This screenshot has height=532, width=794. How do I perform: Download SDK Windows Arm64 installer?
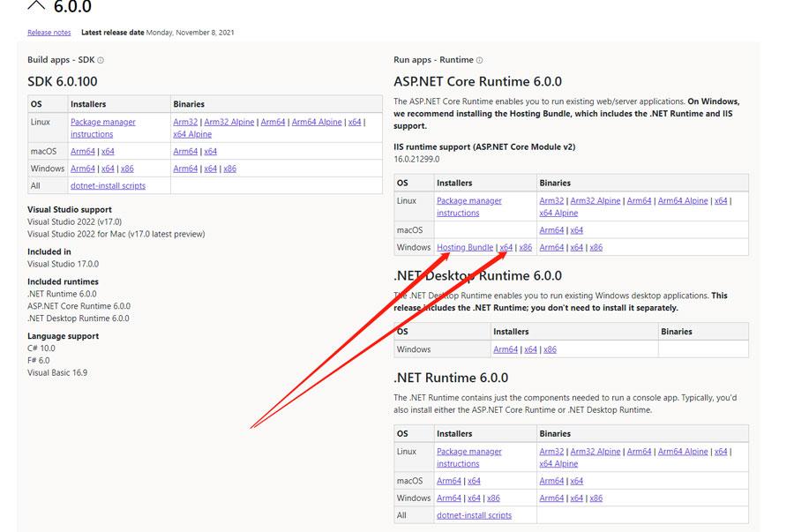click(x=83, y=169)
